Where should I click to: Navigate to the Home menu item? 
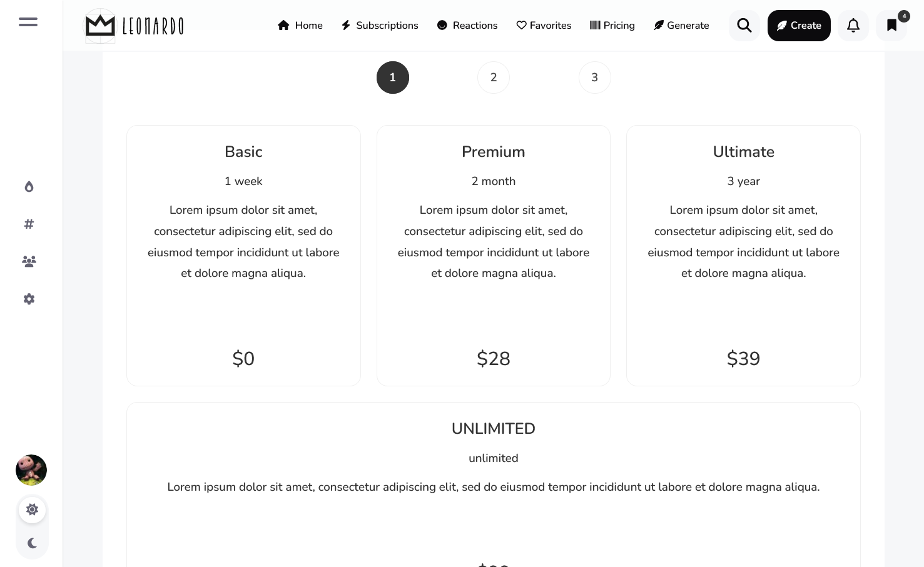pos(300,26)
